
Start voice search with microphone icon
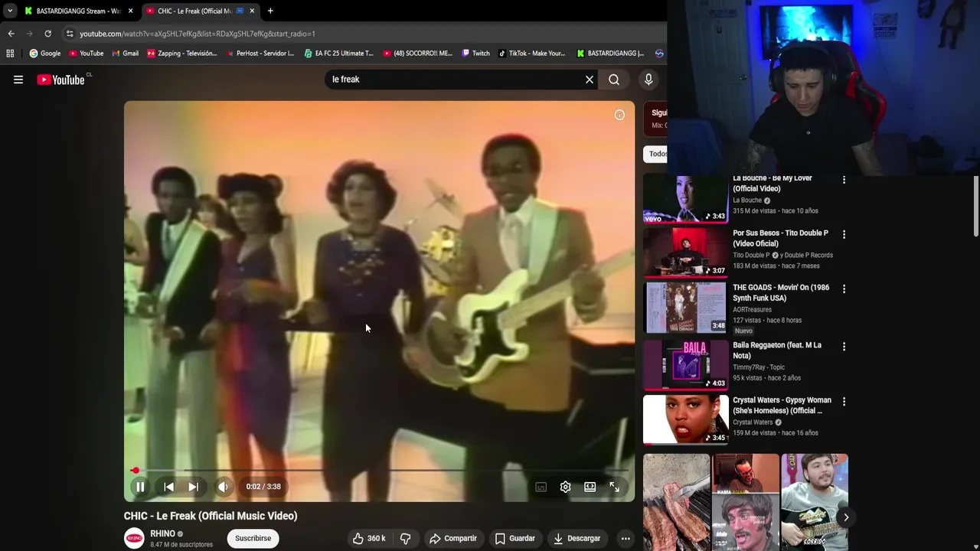[648, 80]
